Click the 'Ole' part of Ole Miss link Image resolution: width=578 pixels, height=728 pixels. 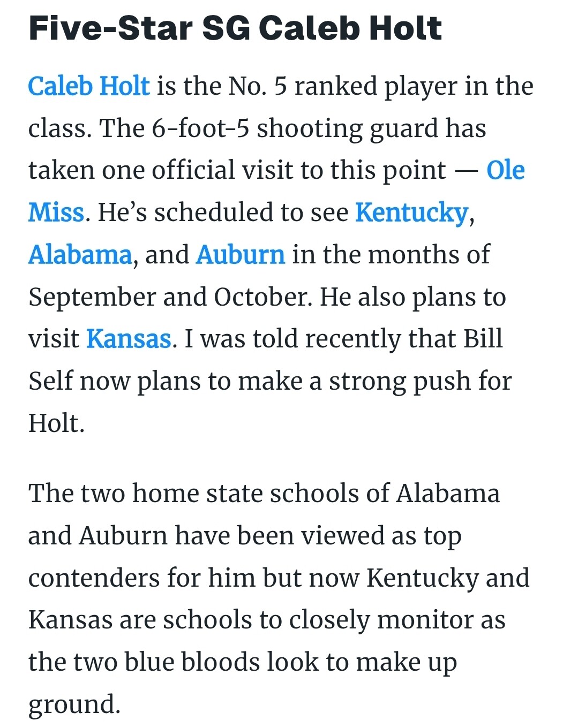click(x=506, y=170)
